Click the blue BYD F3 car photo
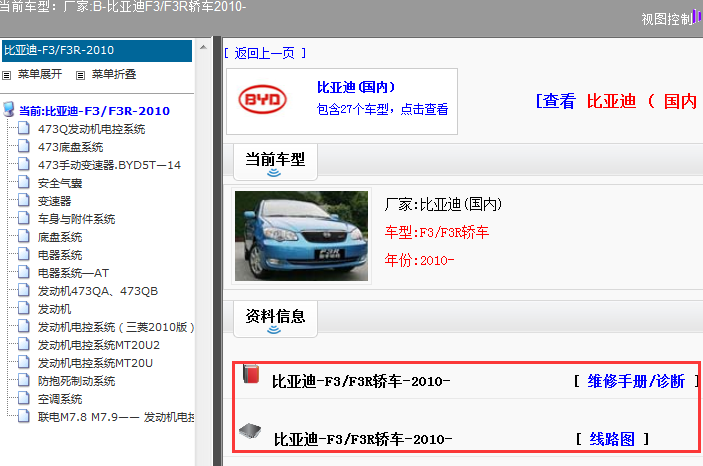This screenshot has width=703, height=466. coord(301,236)
